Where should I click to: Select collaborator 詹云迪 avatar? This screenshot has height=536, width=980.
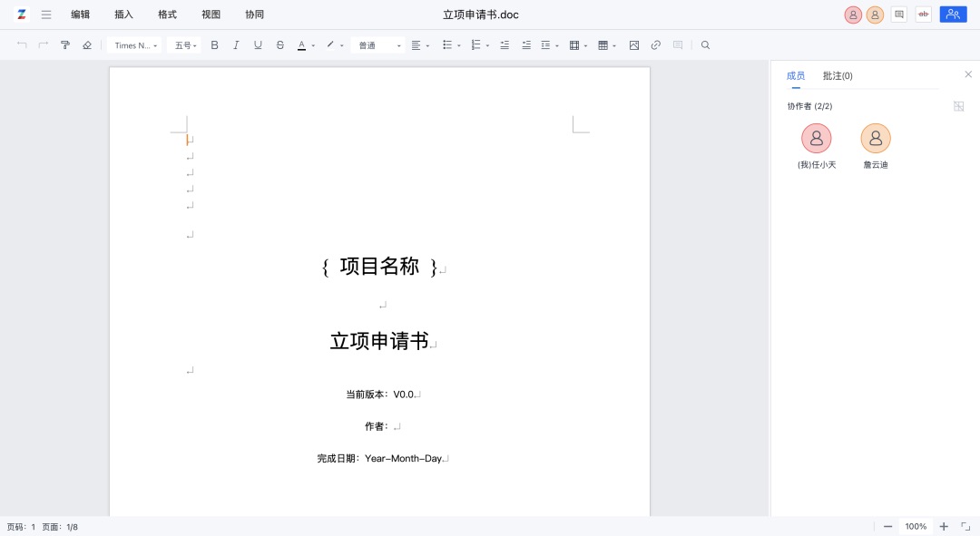(x=876, y=138)
